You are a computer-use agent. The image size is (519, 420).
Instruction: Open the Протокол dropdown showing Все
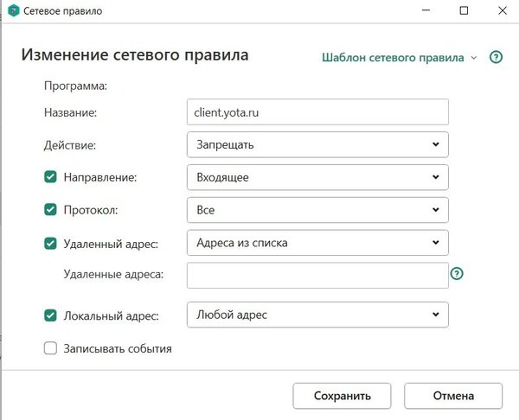[x=317, y=209]
